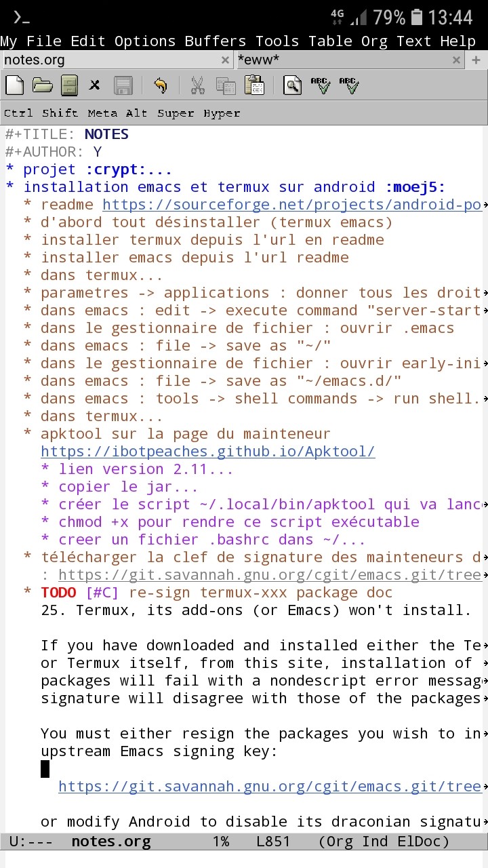
Task: Expand 'copier le jar...' subheading
Action: (x=119, y=487)
